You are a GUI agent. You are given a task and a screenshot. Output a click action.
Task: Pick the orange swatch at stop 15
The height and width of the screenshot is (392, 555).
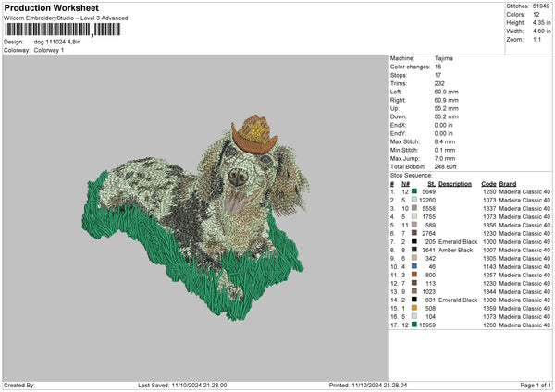[x=413, y=308]
